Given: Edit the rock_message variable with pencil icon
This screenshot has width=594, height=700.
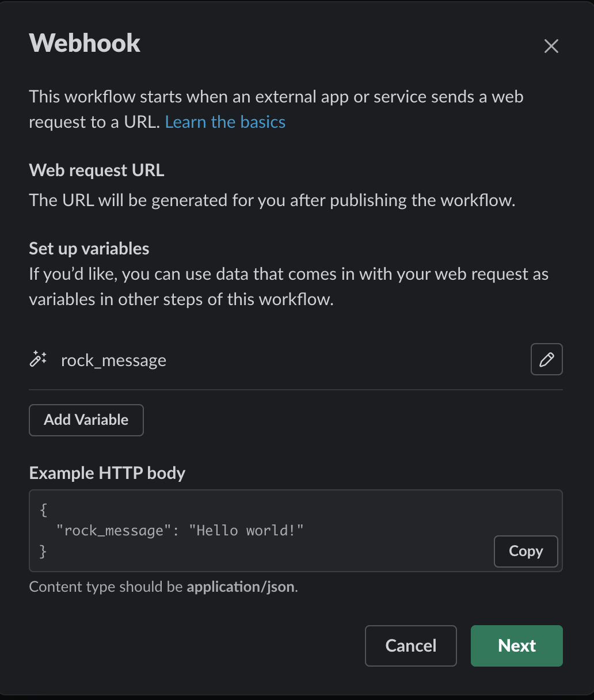Looking at the screenshot, I should click(x=546, y=359).
